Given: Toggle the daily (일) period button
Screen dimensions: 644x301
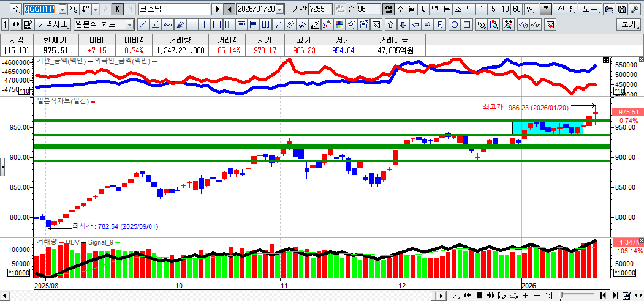Looking at the screenshot, I should coord(388,9).
